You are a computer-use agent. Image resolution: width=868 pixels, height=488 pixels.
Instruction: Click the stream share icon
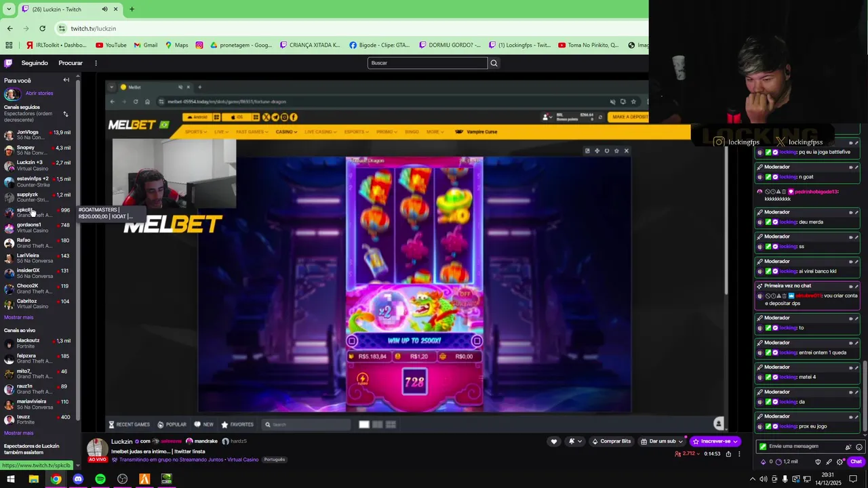728,454
